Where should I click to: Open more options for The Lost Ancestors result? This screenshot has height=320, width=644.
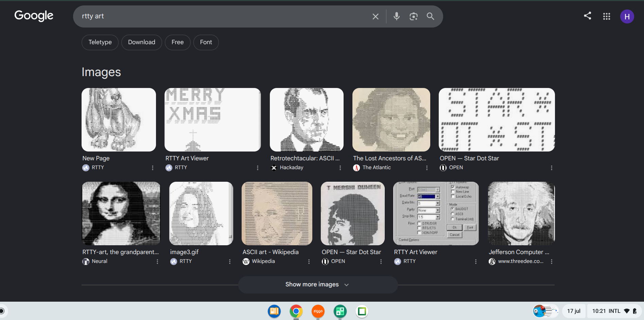pos(427,168)
